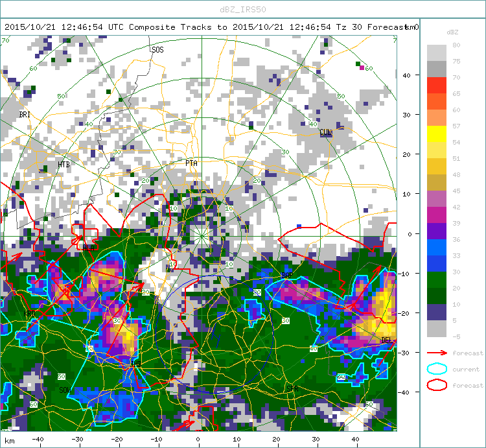Click the PTA station label
The width and height of the screenshot is (486, 448).
coord(191,163)
